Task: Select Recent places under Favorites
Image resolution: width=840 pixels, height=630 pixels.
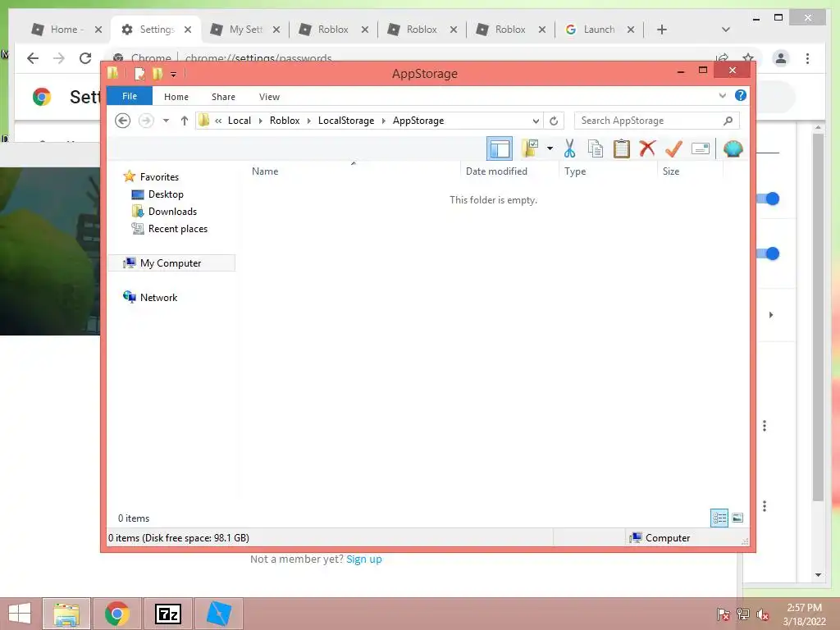Action: [177, 229]
